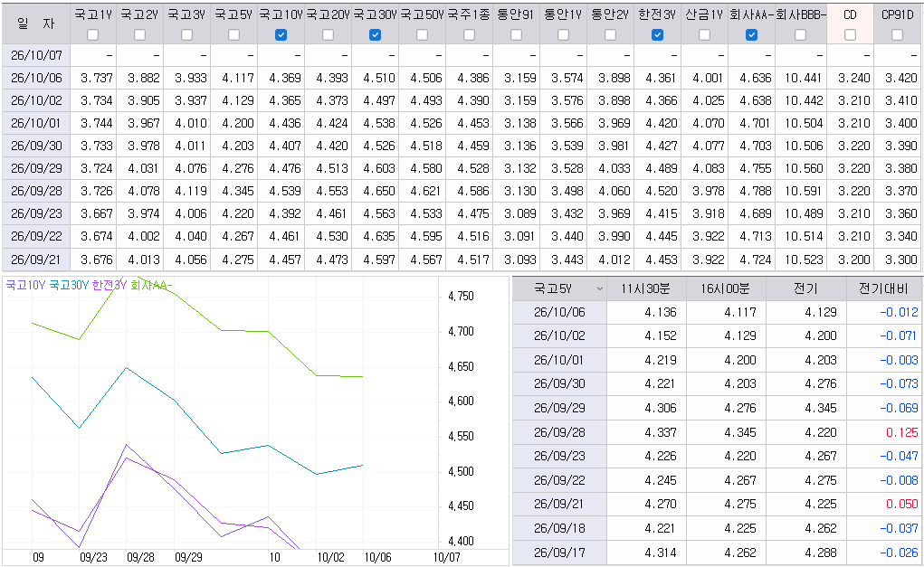The width and height of the screenshot is (924, 567).
Task: Enable the CP91D checkbox
Action: click(x=898, y=35)
